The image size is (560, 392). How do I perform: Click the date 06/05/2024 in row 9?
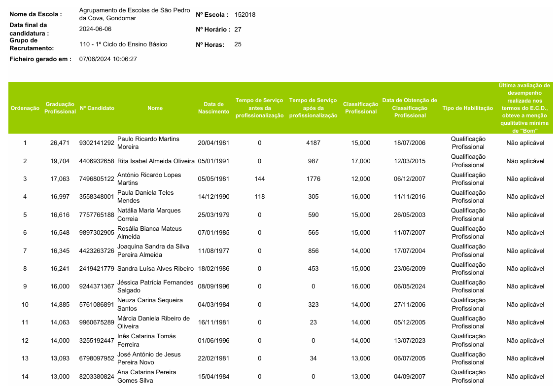click(409, 286)
